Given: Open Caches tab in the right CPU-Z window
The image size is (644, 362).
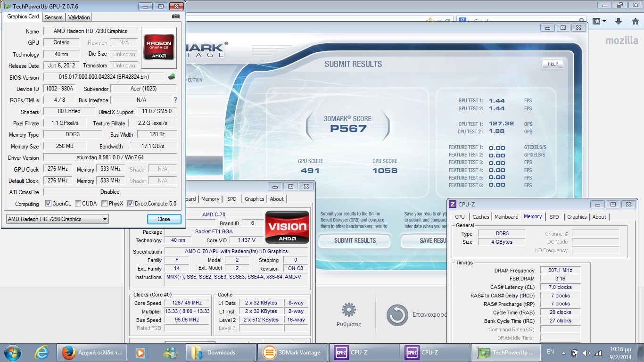Looking at the screenshot, I should [480, 217].
